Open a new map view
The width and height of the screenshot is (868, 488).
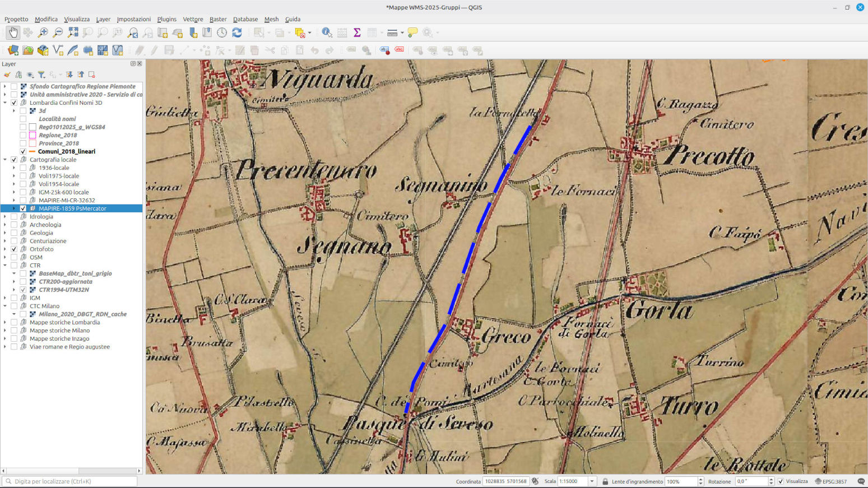pos(163,32)
